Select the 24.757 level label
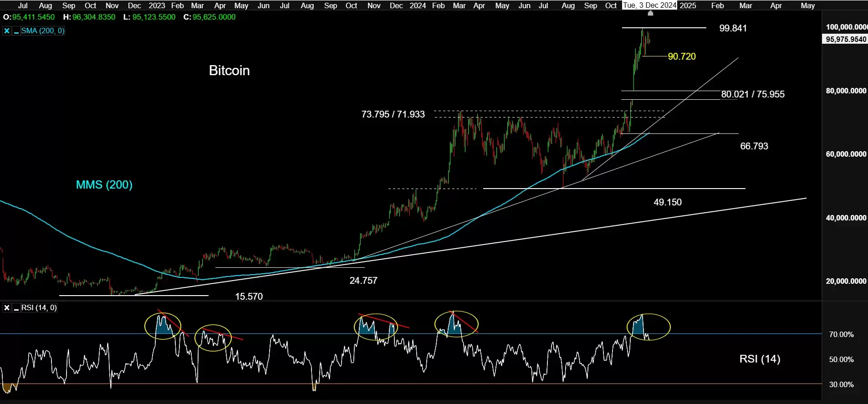868x404 pixels. tap(363, 281)
